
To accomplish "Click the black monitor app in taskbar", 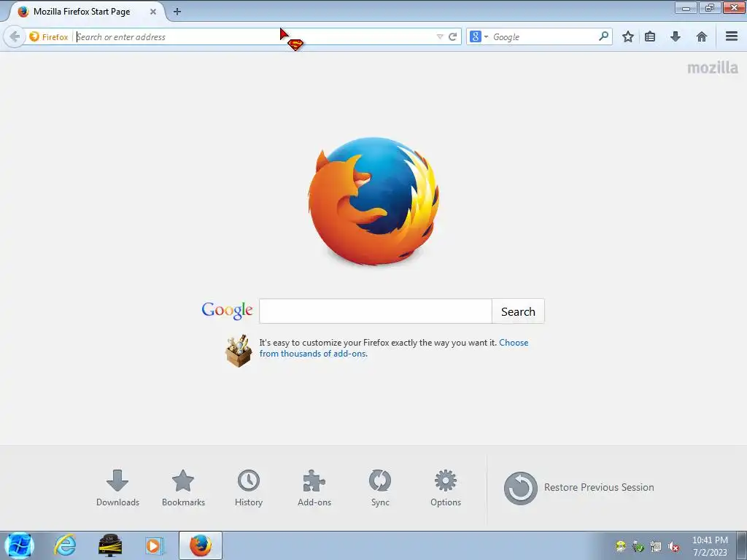I will [x=110, y=545].
